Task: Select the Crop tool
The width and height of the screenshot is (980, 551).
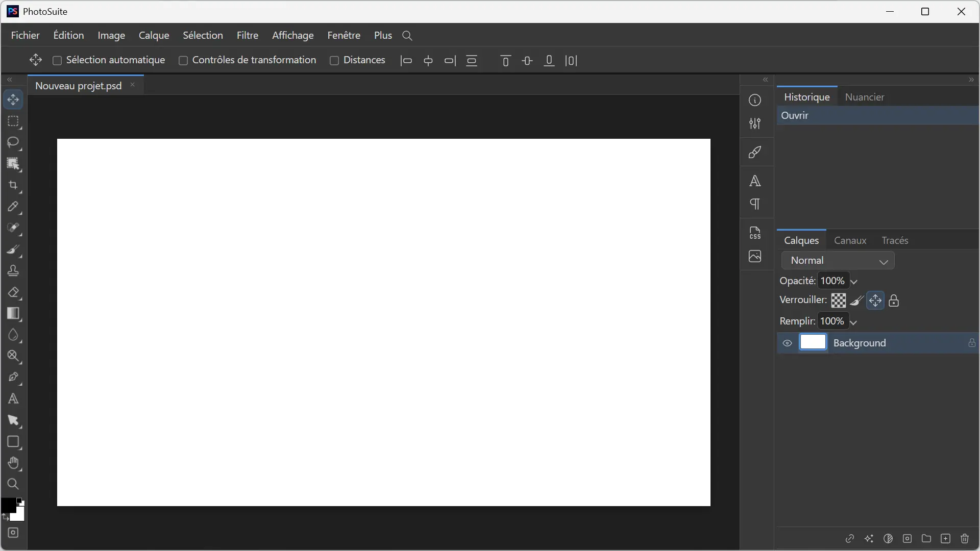Action: 13,186
